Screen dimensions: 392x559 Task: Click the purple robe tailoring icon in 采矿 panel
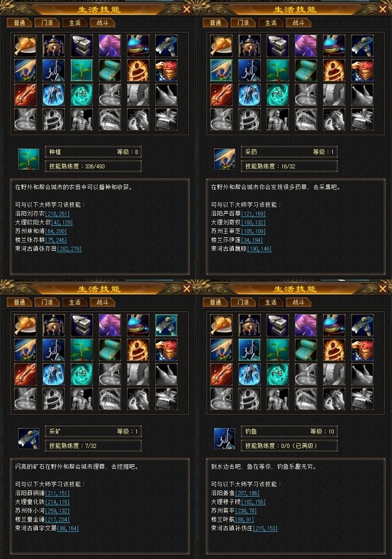coord(110,326)
